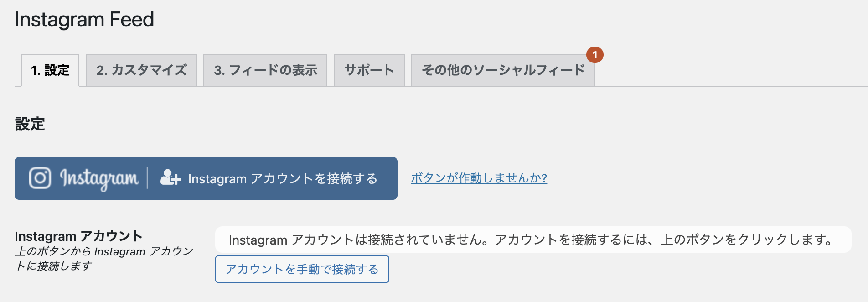Click the vertical divider inside the connect button
The image size is (868, 302).
(x=147, y=178)
